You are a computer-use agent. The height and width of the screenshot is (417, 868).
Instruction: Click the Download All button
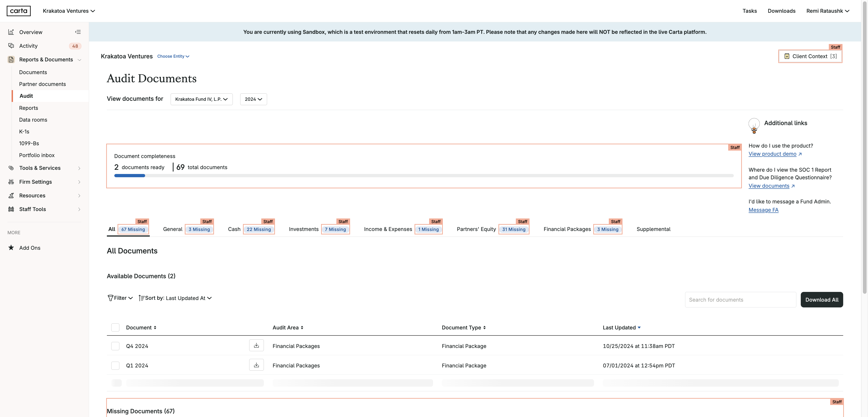coord(822,300)
